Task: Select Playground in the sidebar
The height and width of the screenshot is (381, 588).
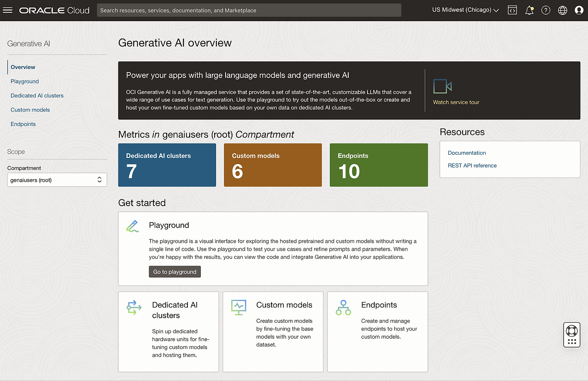Action: [x=25, y=81]
